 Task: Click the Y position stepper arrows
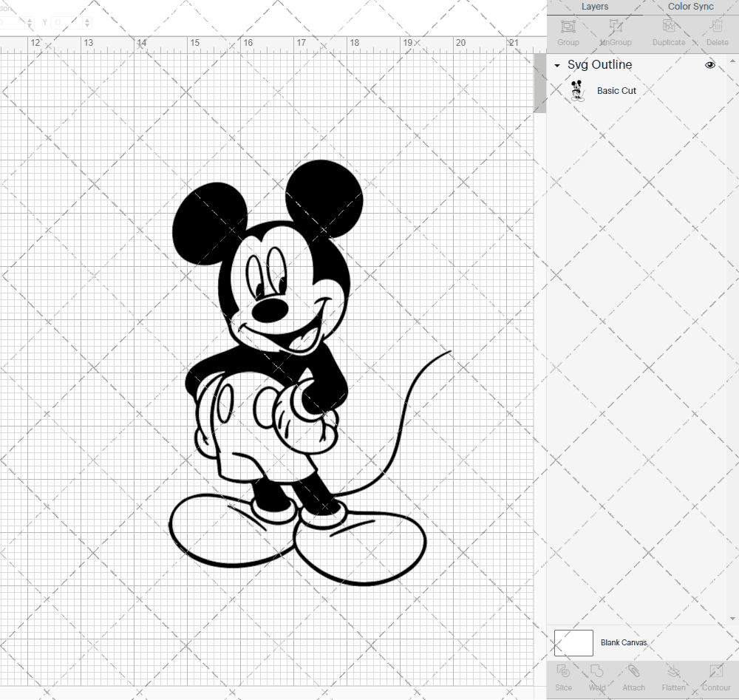pos(87,23)
